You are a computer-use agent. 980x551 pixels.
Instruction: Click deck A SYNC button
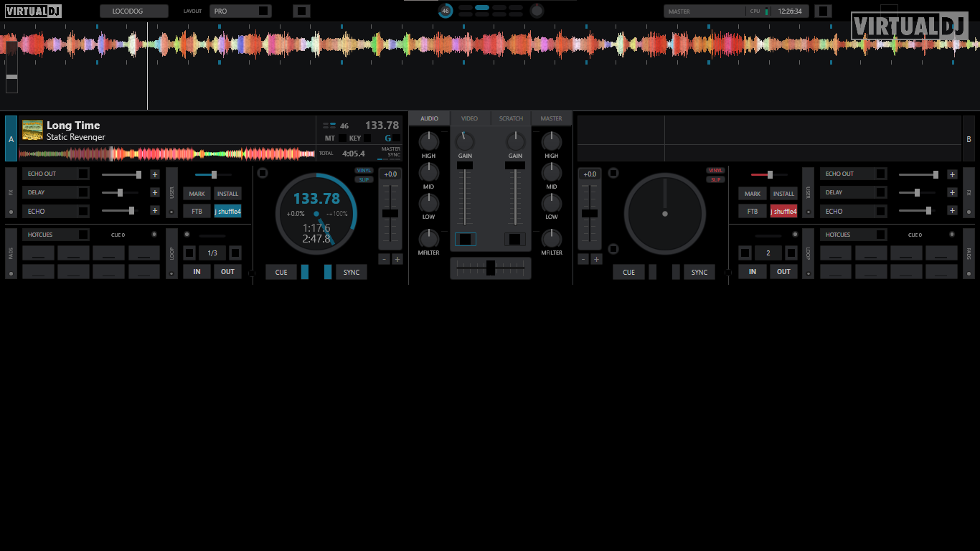[352, 272]
